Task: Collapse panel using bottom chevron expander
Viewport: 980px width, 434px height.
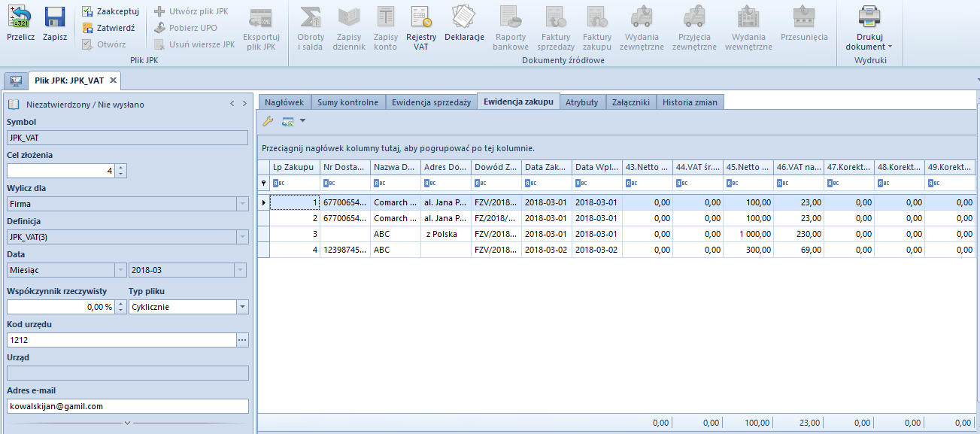Action: point(127,423)
